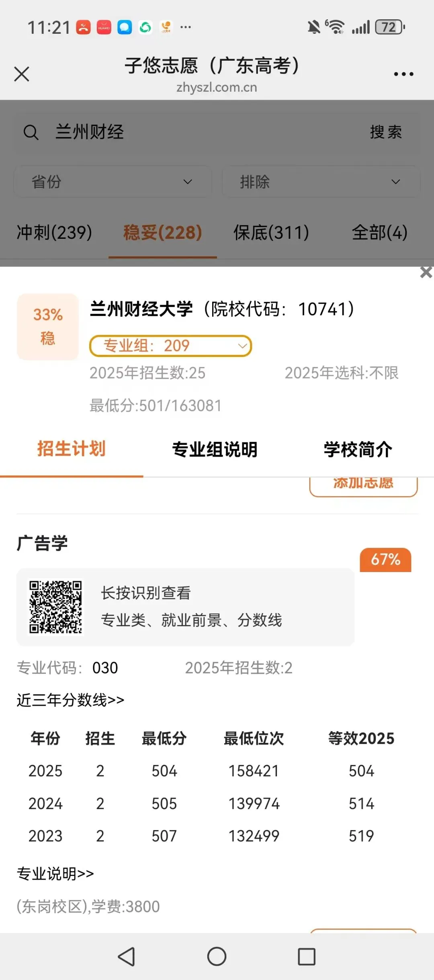Tap the 搜索 button

tap(386, 132)
